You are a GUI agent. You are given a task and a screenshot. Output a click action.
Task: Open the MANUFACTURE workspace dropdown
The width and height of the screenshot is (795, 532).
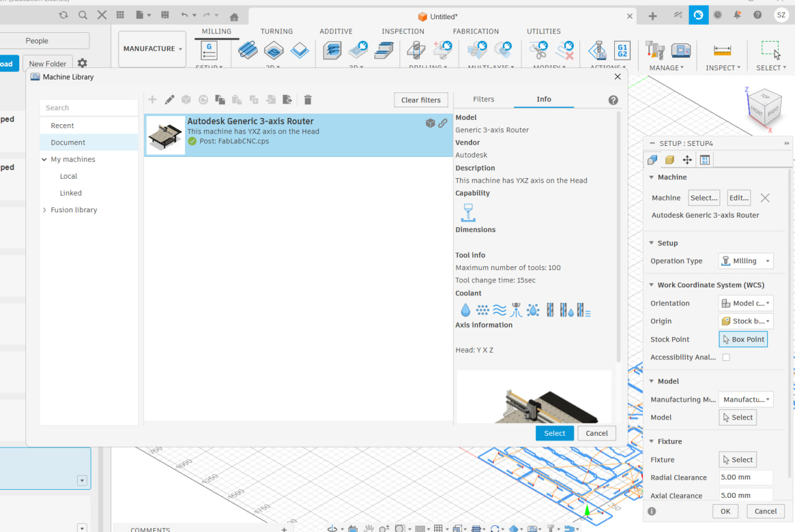152,49
